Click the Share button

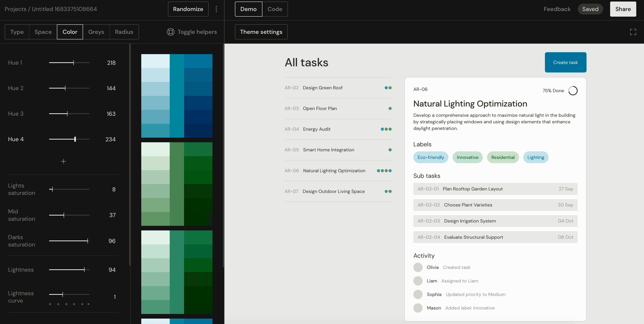(623, 9)
